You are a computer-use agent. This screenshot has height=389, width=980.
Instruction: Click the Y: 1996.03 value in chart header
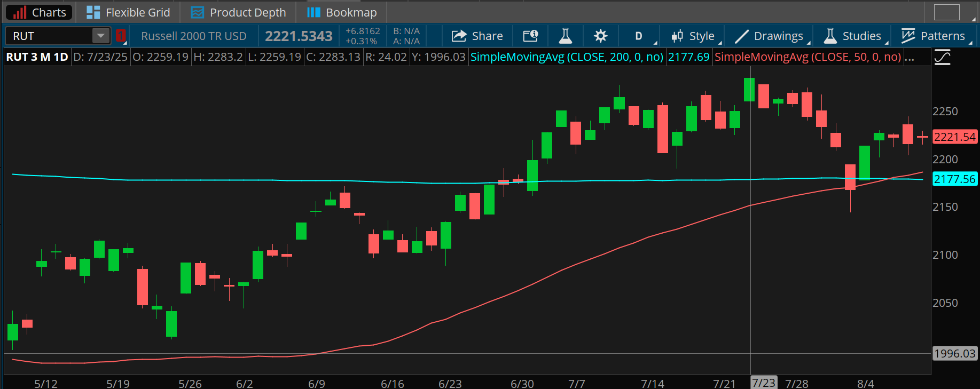438,57
